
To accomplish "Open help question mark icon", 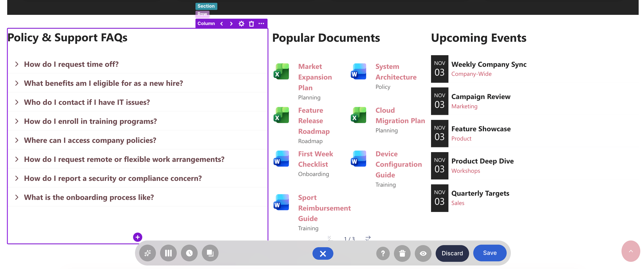I will pyautogui.click(x=383, y=253).
